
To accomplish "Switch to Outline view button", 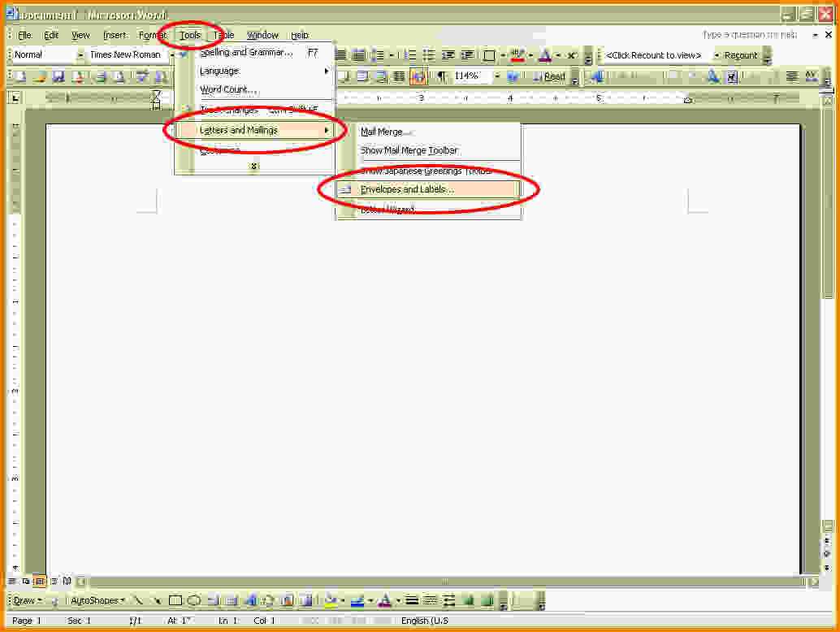I will pos(54,581).
